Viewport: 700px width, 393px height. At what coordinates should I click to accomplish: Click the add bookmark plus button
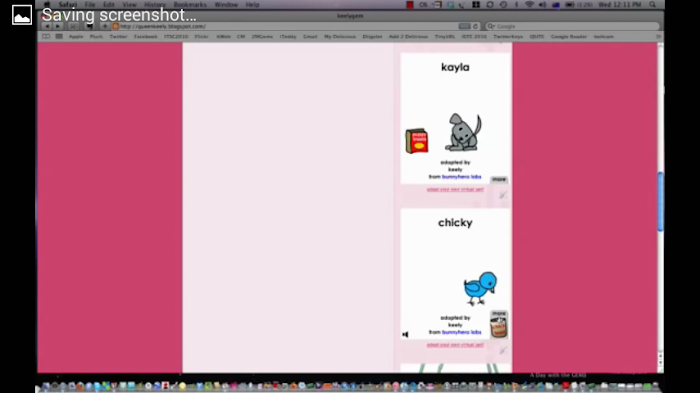point(105,26)
